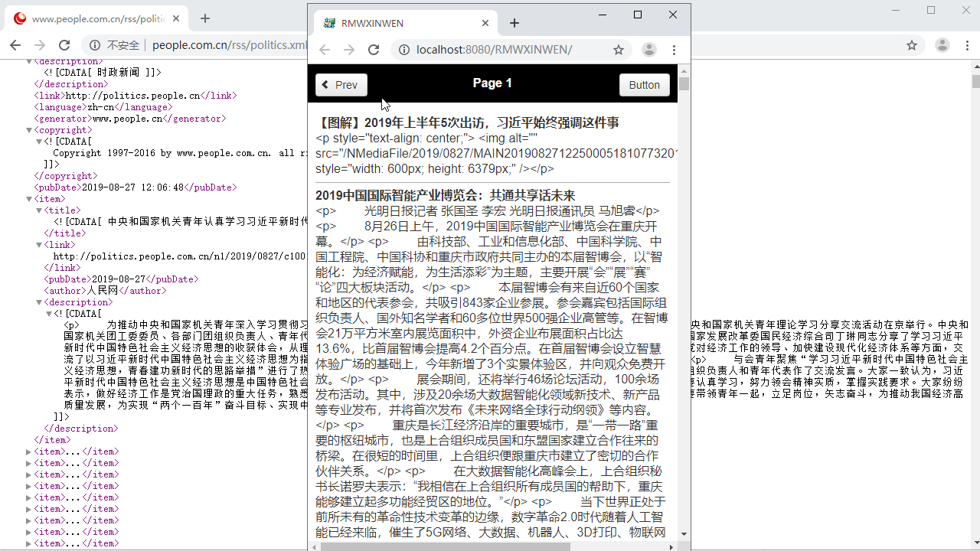The height and width of the screenshot is (551, 980).
Task: Open profile avatar in RMWXINWEN window
Action: (649, 50)
